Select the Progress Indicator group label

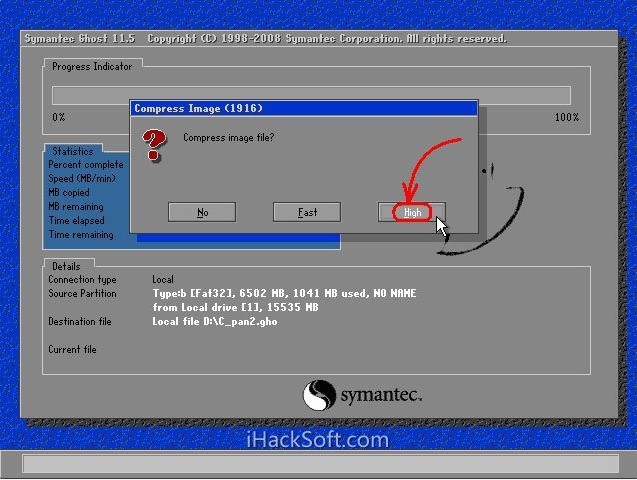tap(91, 67)
